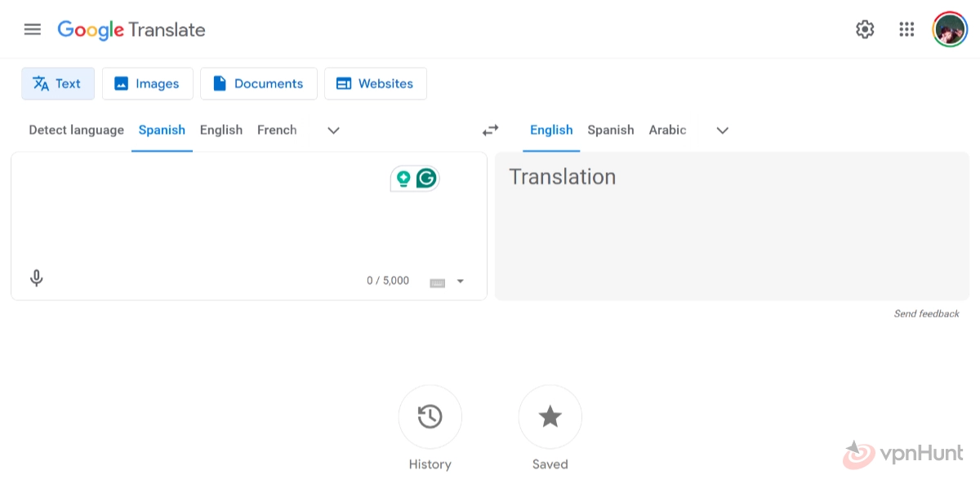This screenshot has height=488, width=980.
Task: Click the Send feedback link
Action: coord(926,313)
